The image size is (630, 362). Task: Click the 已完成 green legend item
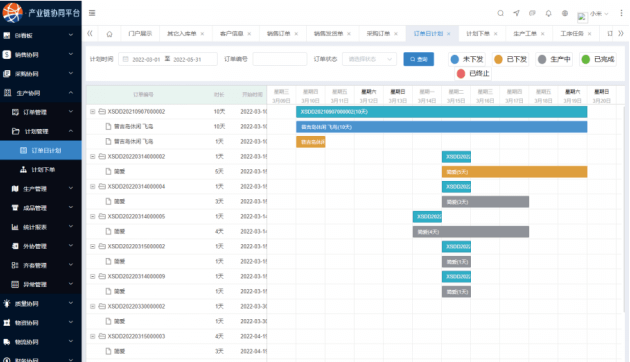598,59
